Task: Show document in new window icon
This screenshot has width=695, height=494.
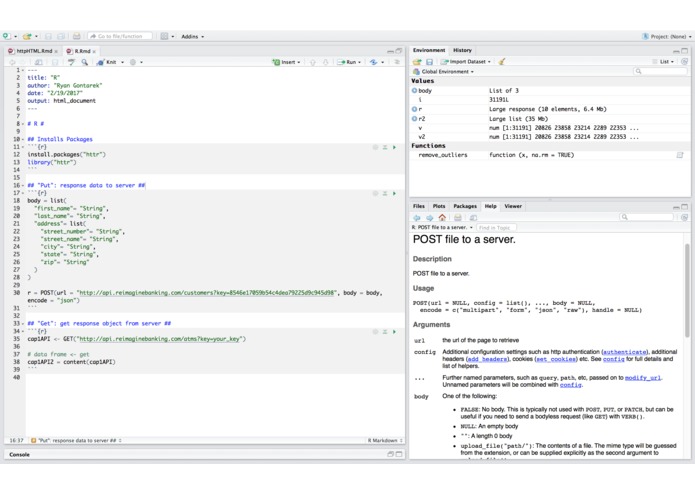Action: pos(39,62)
